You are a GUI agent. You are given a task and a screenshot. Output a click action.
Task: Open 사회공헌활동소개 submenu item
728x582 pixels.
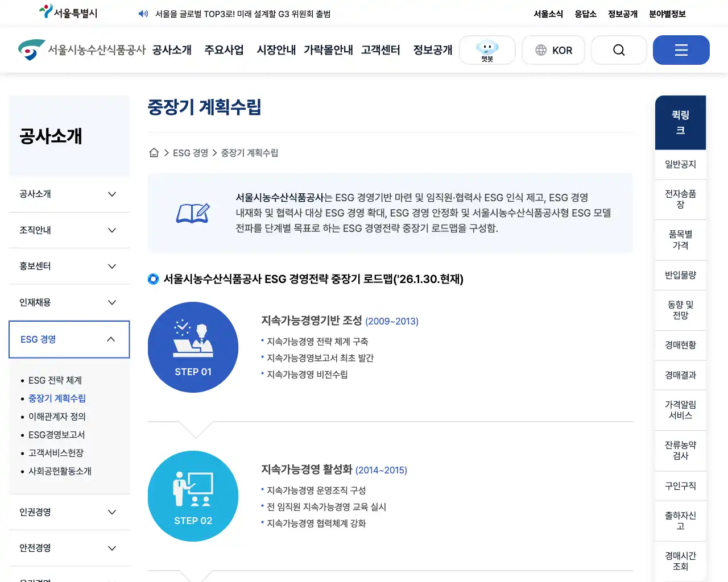[x=60, y=471]
